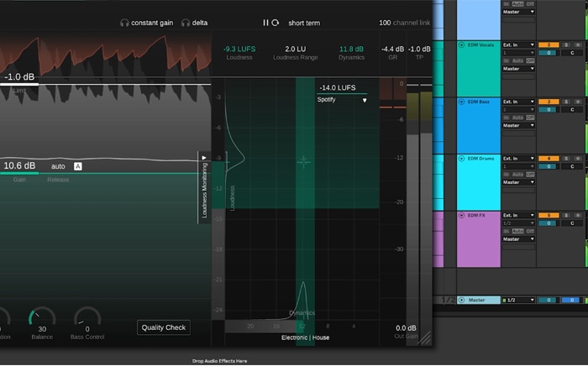Adjust EDM Bass volume 0 field

tap(549, 110)
